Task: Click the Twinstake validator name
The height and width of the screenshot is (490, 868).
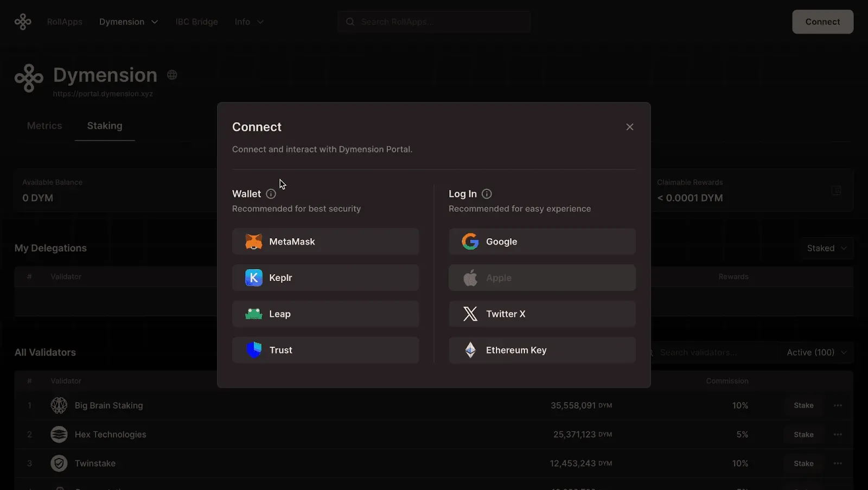Action: coord(95,463)
